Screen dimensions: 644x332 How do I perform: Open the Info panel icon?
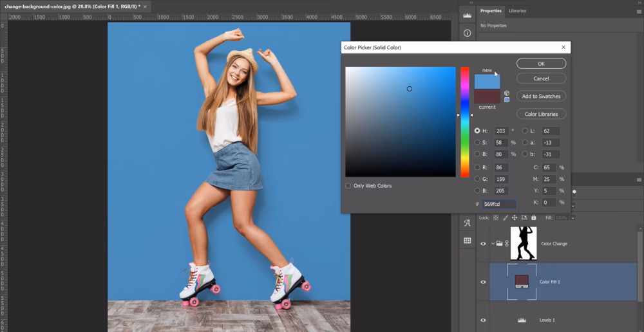point(467,33)
